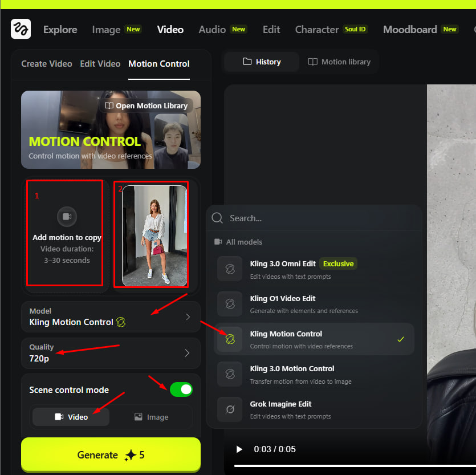Click the search magnifier icon

tap(217, 218)
